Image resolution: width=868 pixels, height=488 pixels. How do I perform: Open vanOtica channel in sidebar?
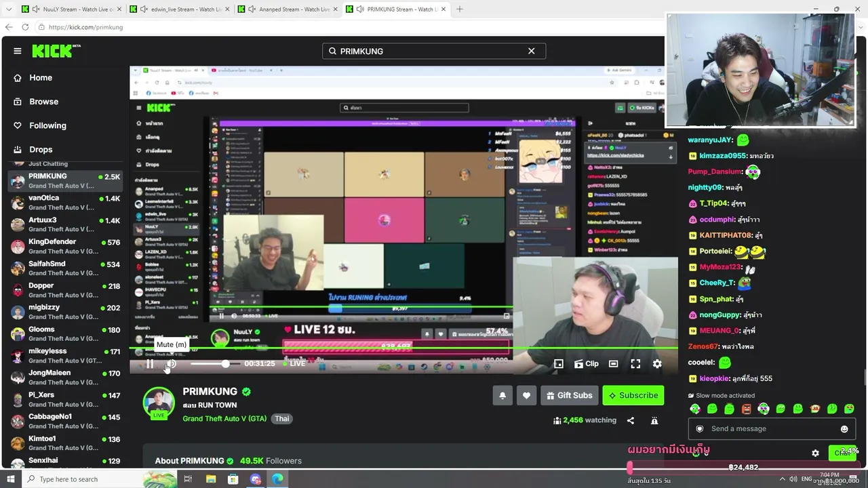tap(65, 203)
